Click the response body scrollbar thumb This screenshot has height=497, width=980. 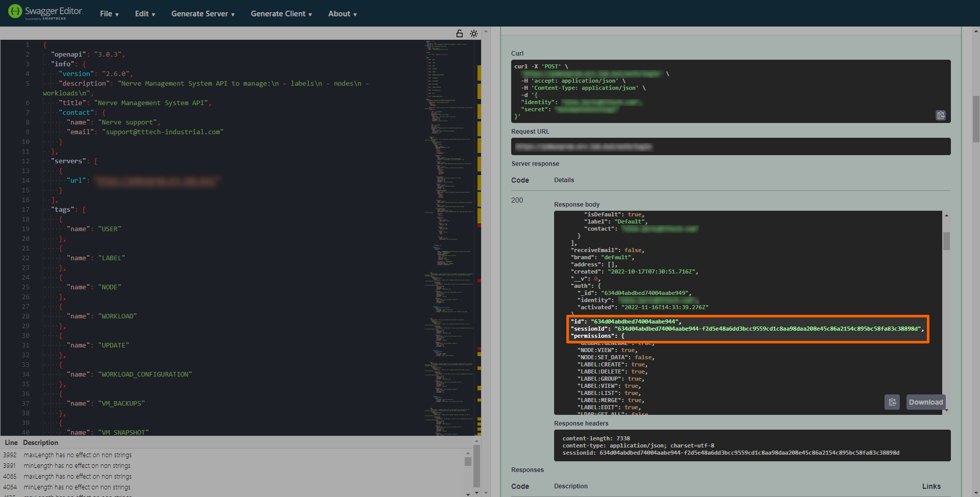946,241
